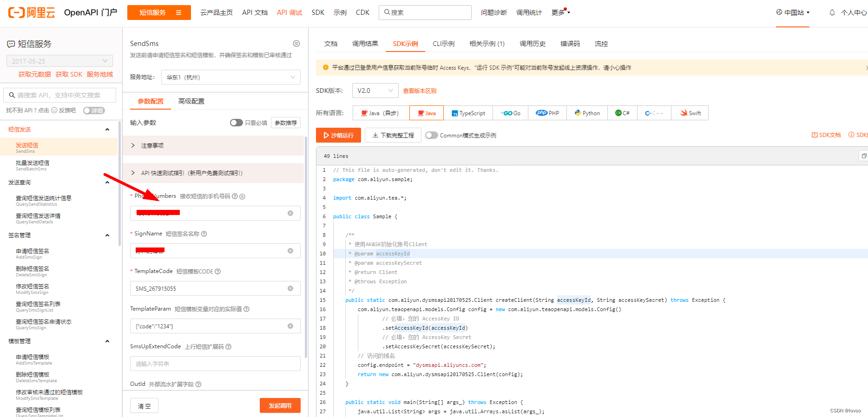The width and height of the screenshot is (868, 417).
Task: Select C# language
Action: (622, 113)
